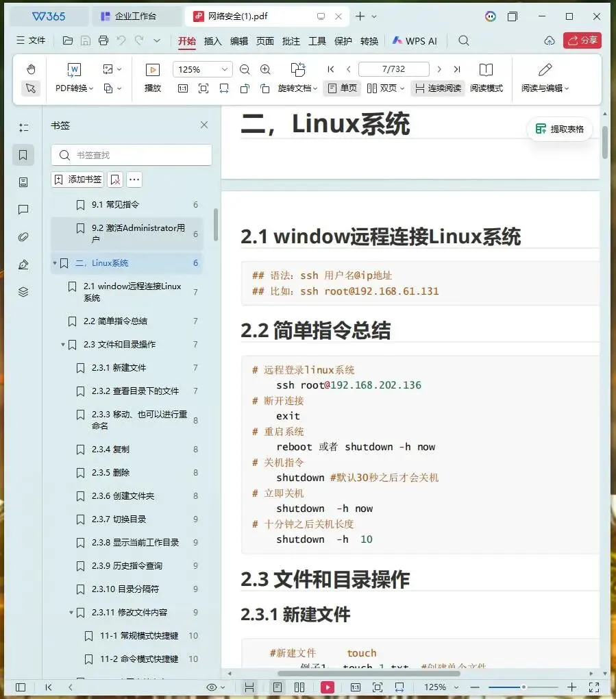616x699 pixels.
Task: Click the 书签查找 search field
Action: [x=132, y=155]
